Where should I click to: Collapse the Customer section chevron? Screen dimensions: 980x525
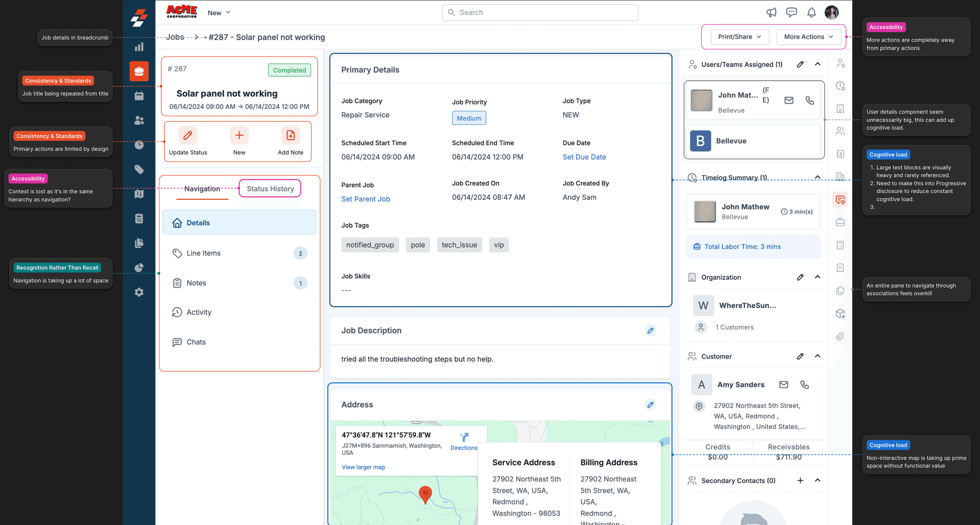817,356
